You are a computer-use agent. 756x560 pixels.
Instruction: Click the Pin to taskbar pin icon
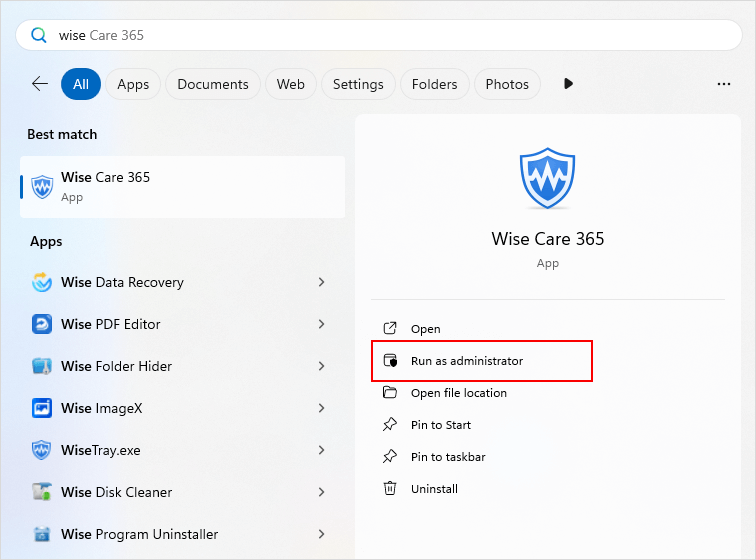390,456
